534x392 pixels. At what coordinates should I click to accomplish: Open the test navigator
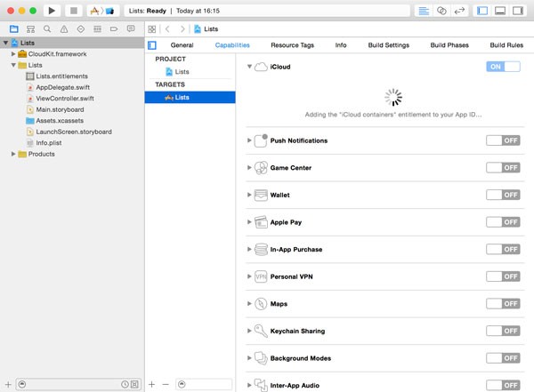click(81, 29)
